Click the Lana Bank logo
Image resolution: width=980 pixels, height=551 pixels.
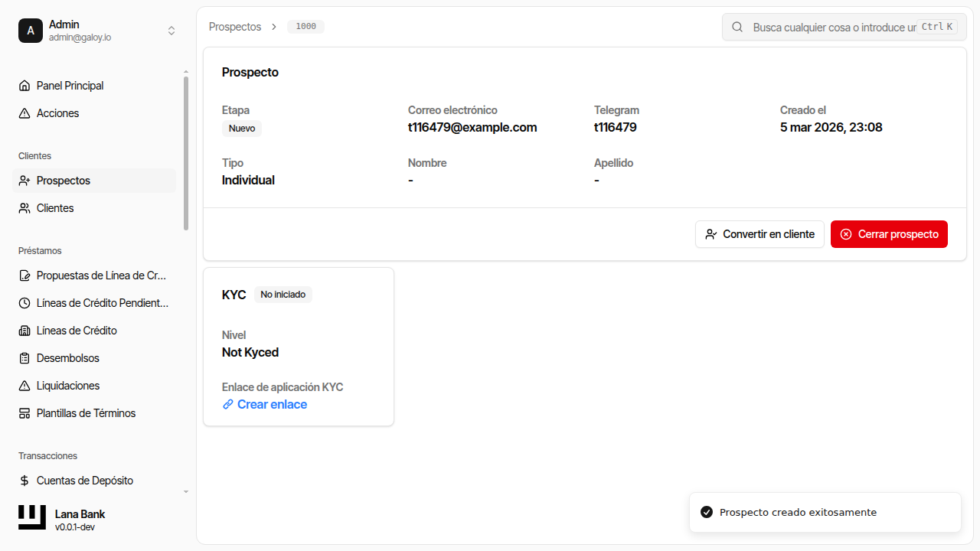[32, 517]
